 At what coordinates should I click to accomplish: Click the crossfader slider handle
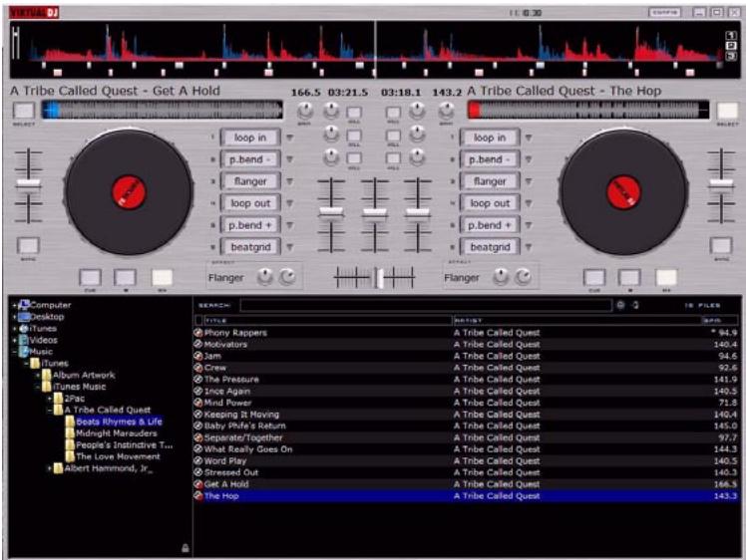[x=379, y=278]
